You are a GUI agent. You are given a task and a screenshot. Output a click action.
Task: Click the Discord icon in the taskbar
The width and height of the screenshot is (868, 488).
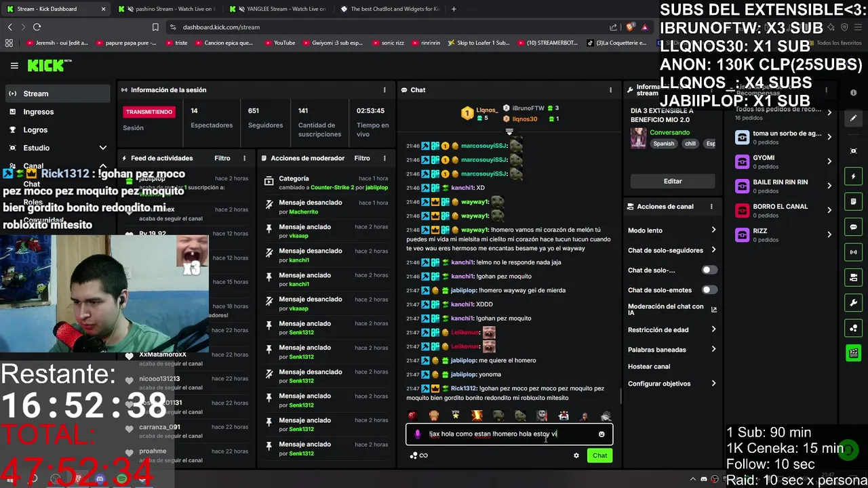pyautogui.click(x=100, y=479)
